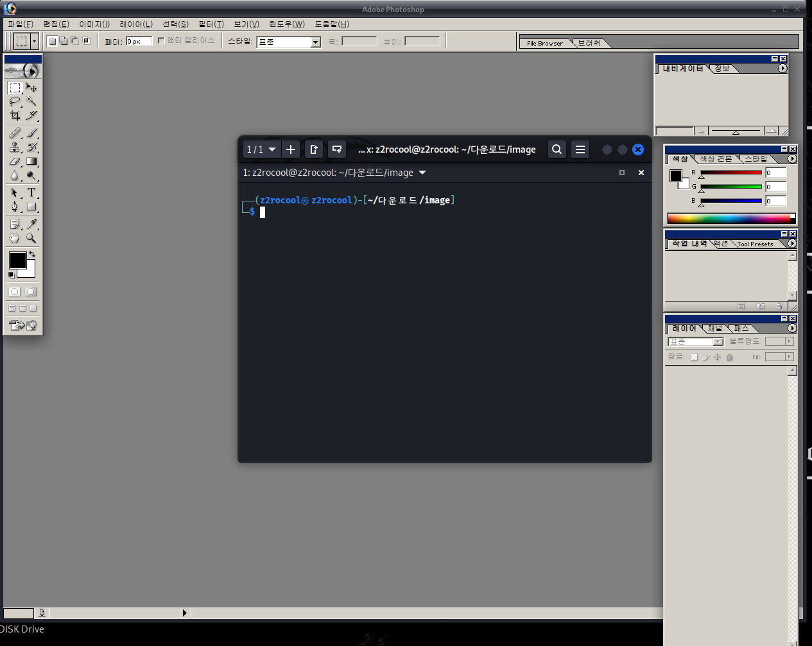Select the Blur tool
Image resolution: width=812 pixels, height=646 pixels.
[x=15, y=175]
